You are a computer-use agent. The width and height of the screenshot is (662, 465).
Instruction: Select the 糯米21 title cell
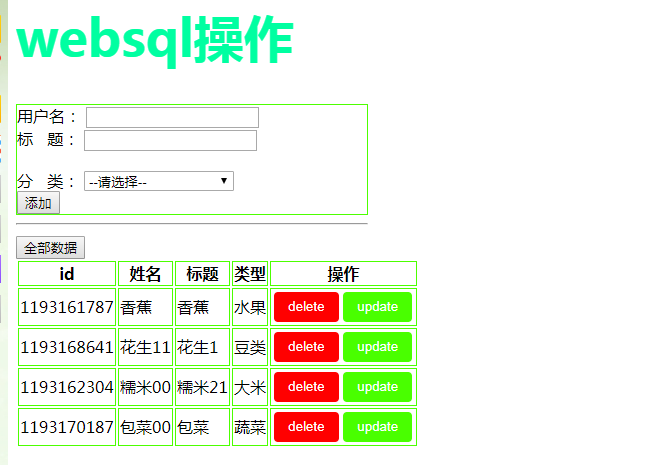[x=203, y=387]
